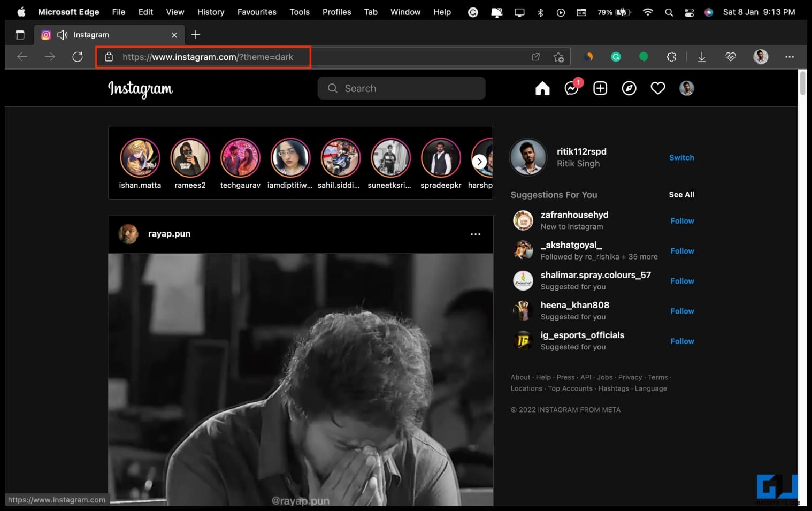Follow heena_khan808
Viewport: 812px width, 511px height.
(x=682, y=311)
